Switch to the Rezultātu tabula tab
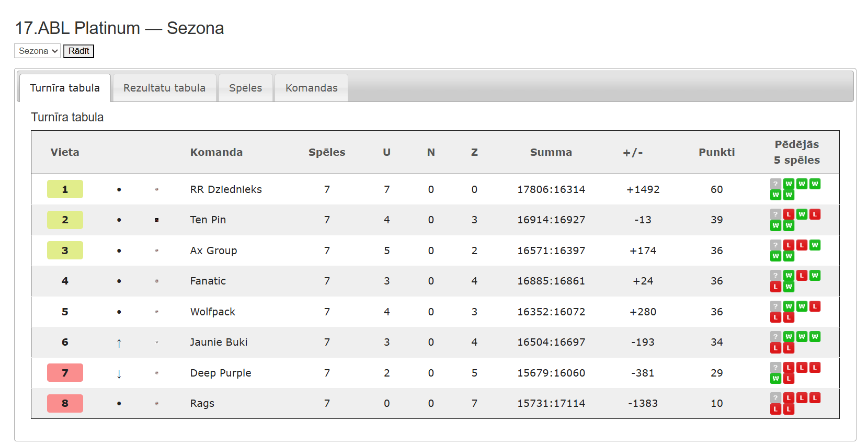The width and height of the screenshot is (868, 444). (x=164, y=88)
